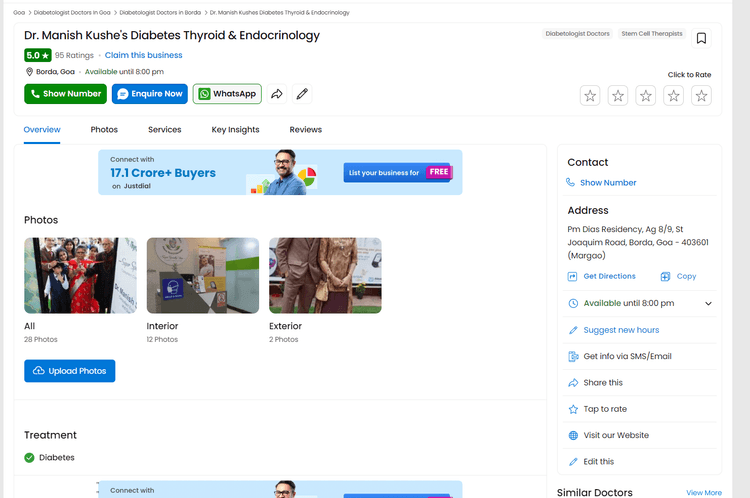Click Edit this in the sidebar
Screen dimensions: 750x498
tap(598, 462)
